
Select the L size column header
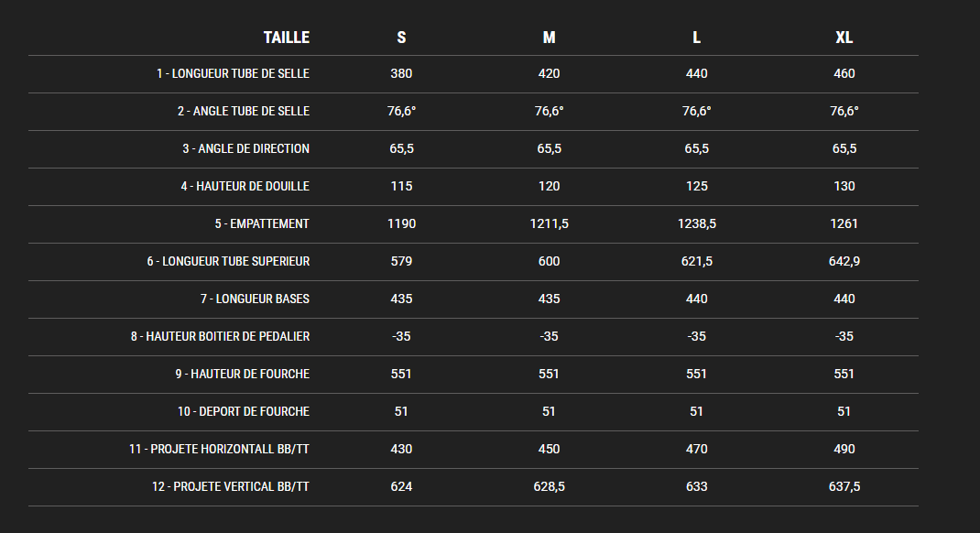coord(696,38)
